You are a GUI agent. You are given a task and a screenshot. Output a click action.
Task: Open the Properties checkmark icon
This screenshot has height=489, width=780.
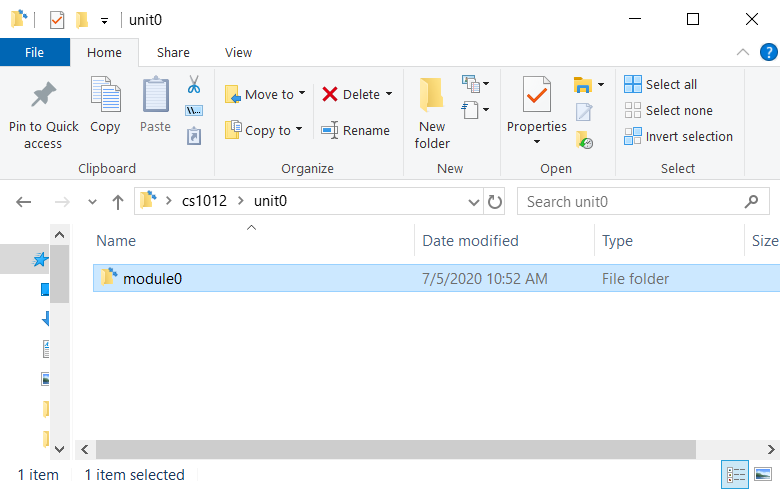tap(536, 97)
